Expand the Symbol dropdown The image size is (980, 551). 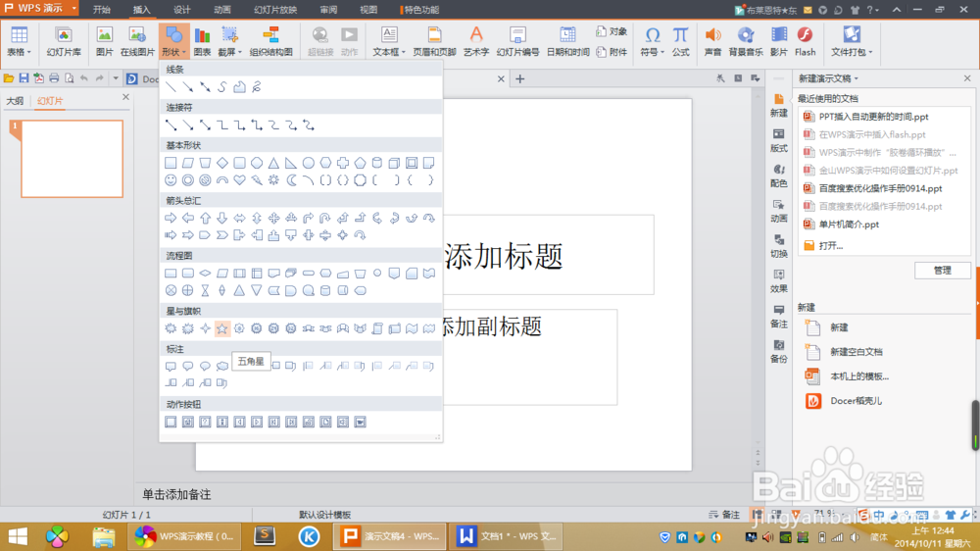661,53
